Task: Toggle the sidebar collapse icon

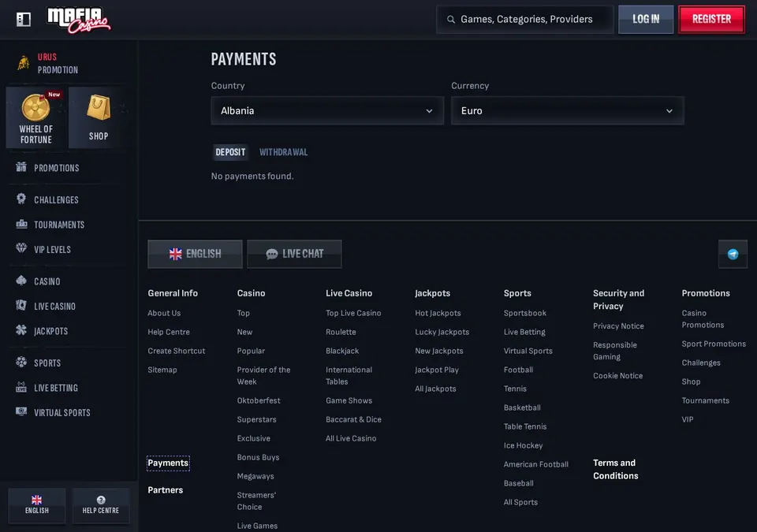Action: (x=23, y=20)
